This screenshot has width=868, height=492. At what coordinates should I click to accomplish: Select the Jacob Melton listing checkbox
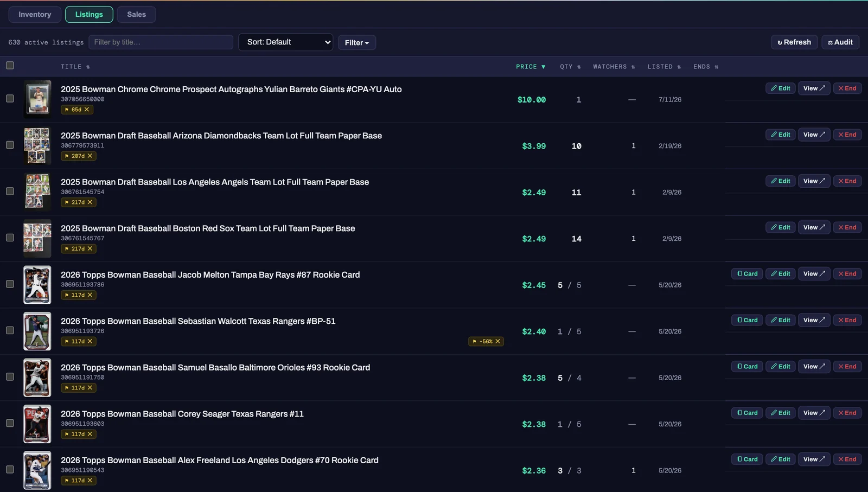coord(10,284)
